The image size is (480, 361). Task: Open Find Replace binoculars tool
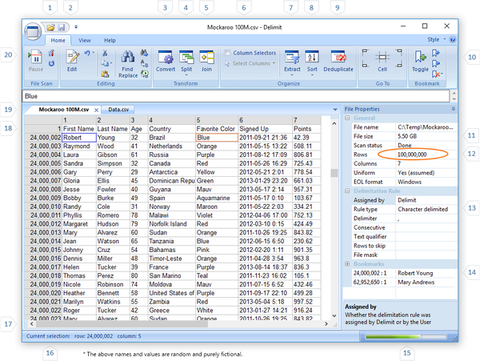[x=128, y=57]
